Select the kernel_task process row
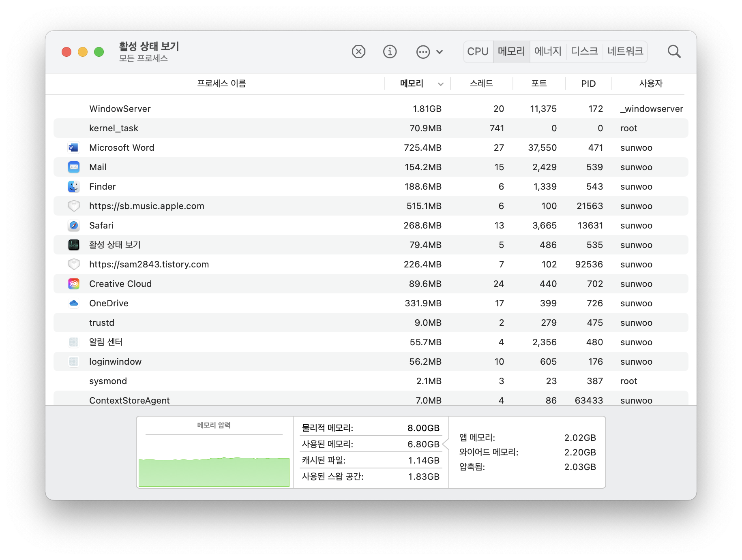The image size is (742, 560). [371, 128]
